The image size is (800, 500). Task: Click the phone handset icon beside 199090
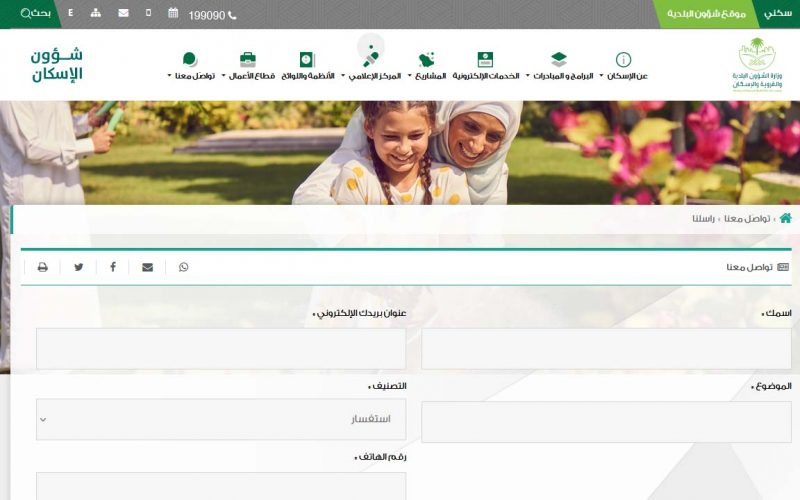232,16
